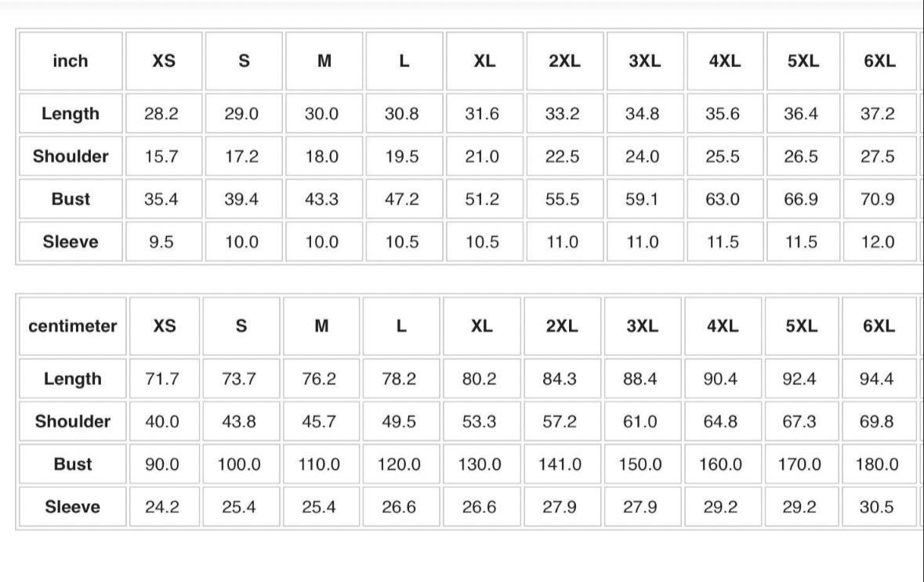924x582 pixels.
Task: Select the M header in centimeter table
Action: coord(321,326)
